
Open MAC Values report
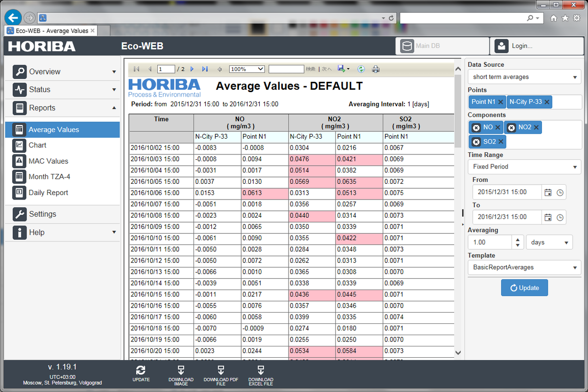(x=63, y=161)
